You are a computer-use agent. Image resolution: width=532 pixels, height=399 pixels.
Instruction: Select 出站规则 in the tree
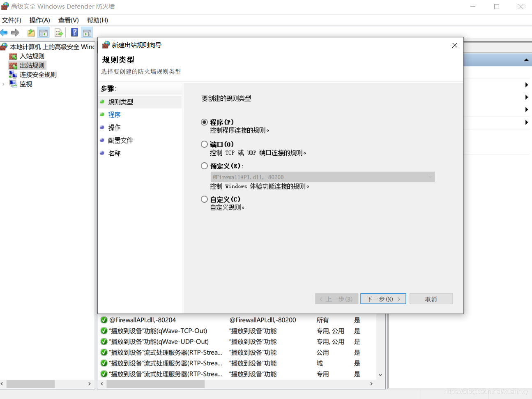32,65
